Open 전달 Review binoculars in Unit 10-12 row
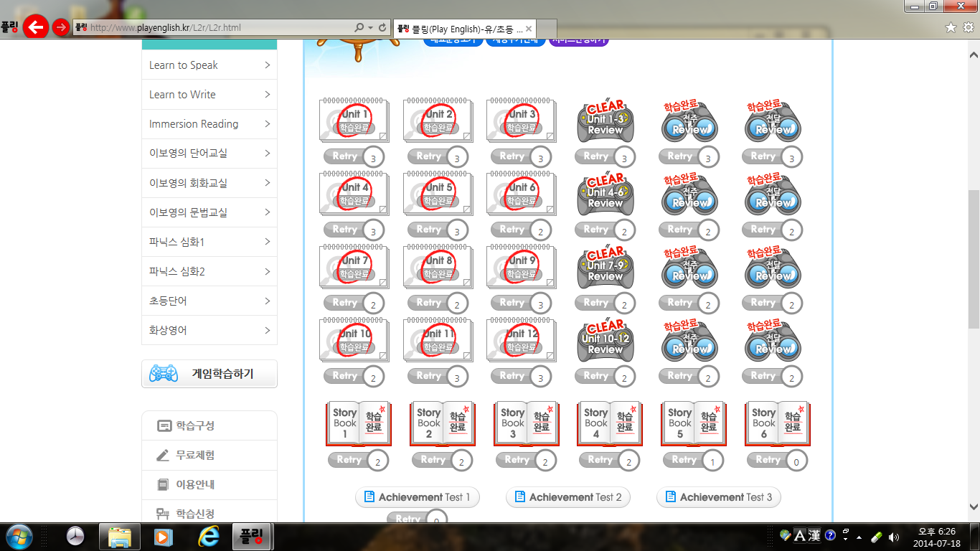This screenshot has height=551, width=980. click(x=773, y=341)
